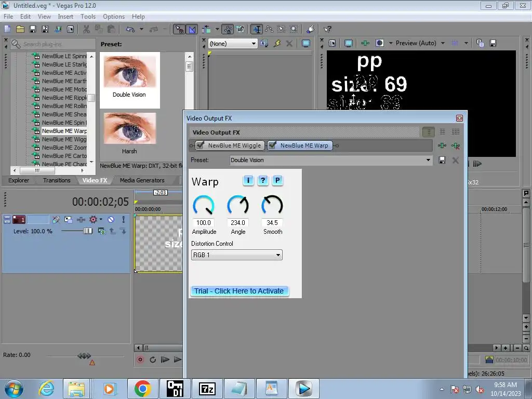Open the undo history dropdown arrow

(x=141, y=30)
